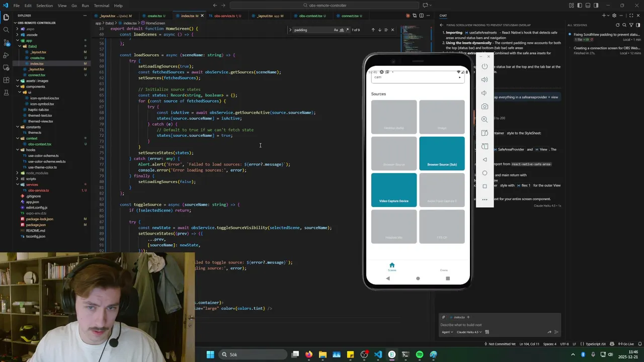The height and width of the screenshot is (362, 644).
Task: Click the emulator zoom magnifier icon
Action: click(485, 120)
